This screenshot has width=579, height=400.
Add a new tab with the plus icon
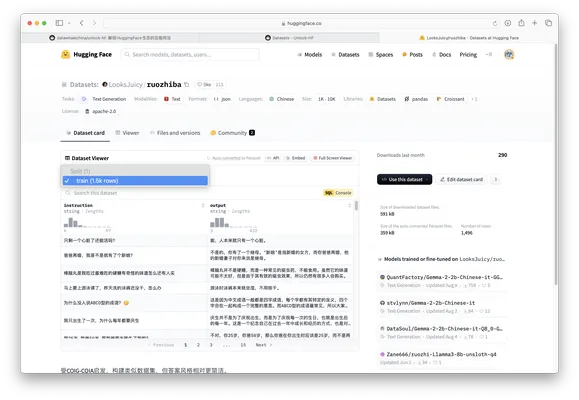tap(534, 23)
